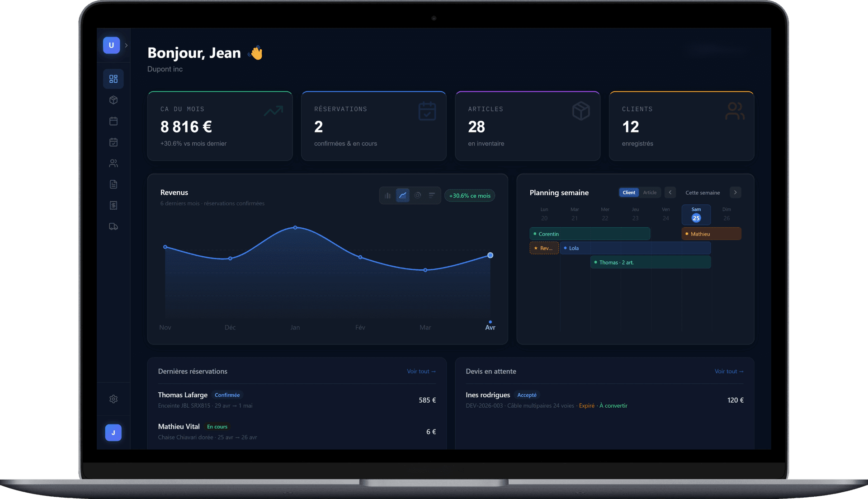Select Dim 26 in the planning
The height and width of the screenshot is (499, 868).
pyautogui.click(x=726, y=214)
